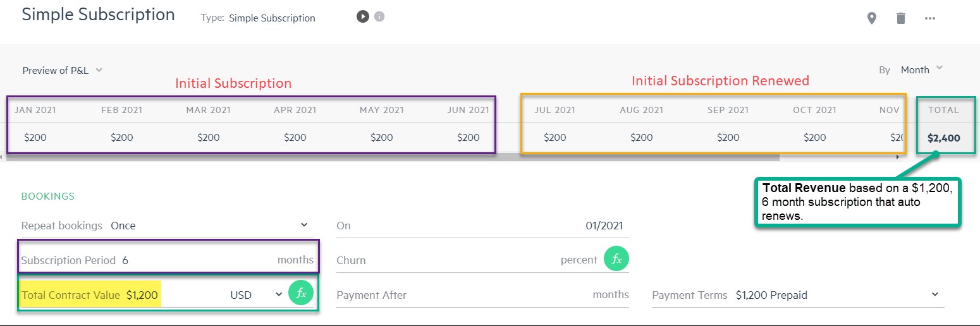Open the three-dot more options menu
The width and height of the screenshot is (980, 326).
pyautogui.click(x=929, y=18)
